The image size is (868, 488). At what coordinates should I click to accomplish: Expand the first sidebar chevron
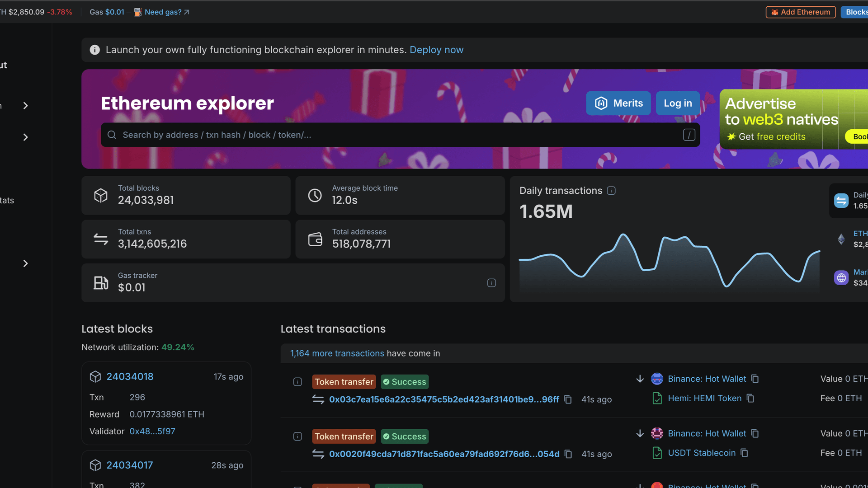tap(25, 105)
